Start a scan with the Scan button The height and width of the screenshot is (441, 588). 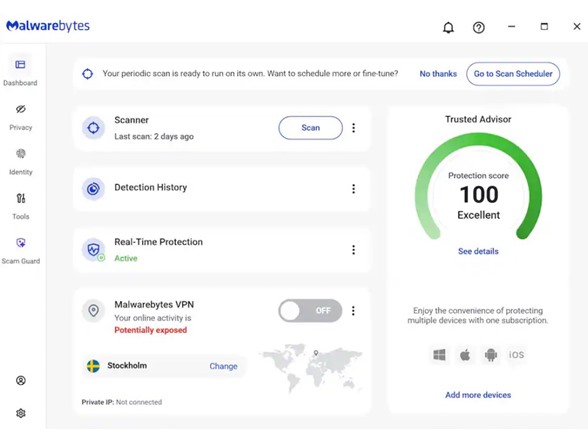310,128
